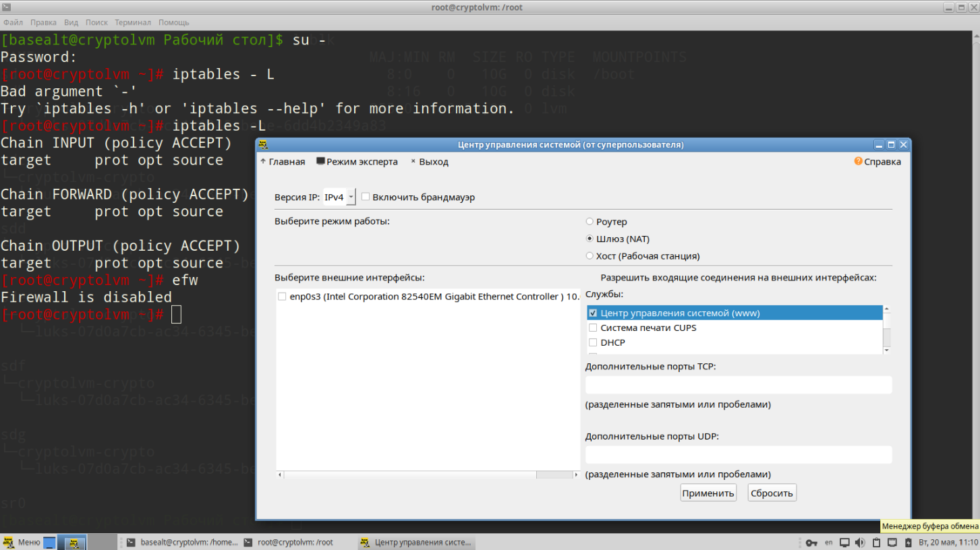This screenshot has height=550, width=980.
Task: Click the interfaces list scroll-left arrow
Action: [281, 475]
